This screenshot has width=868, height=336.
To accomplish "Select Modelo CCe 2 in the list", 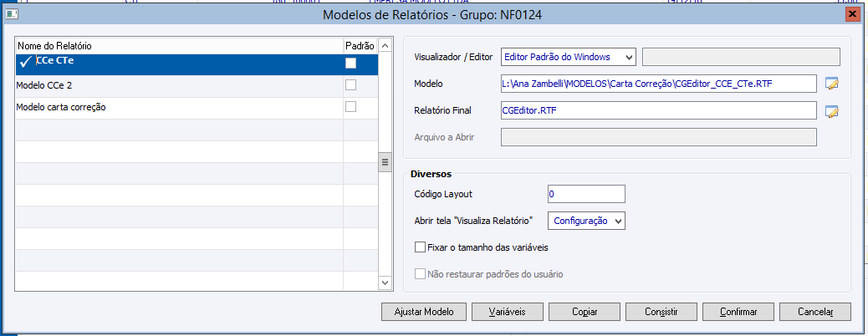I will (50, 86).
